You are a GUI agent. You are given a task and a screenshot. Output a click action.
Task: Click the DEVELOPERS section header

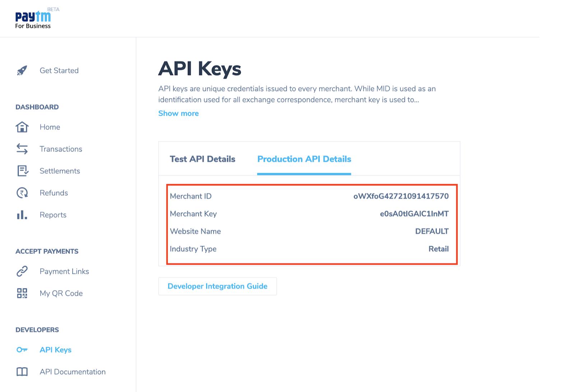click(x=37, y=330)
